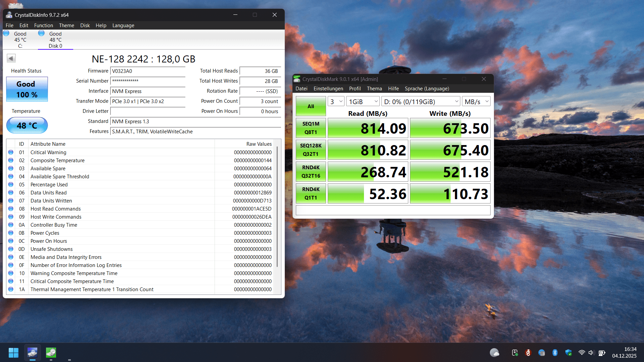Run the SEQ1M Q8T1 test
644x362 pixels.
coord(311,128)
